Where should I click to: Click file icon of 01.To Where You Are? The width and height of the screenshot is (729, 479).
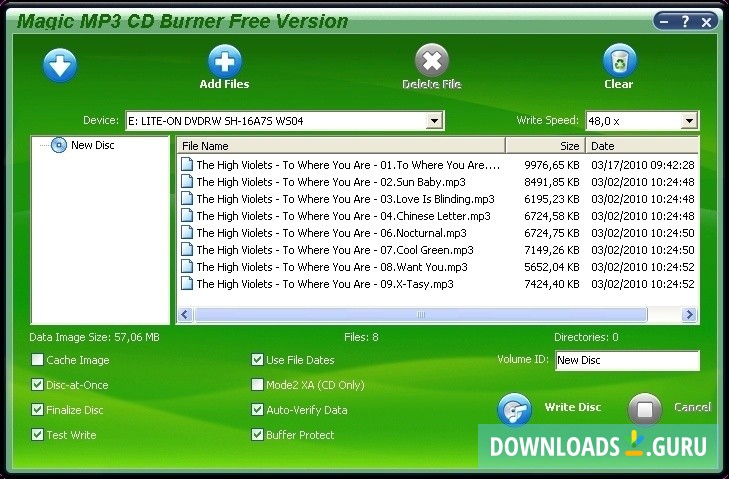(187, 165)
